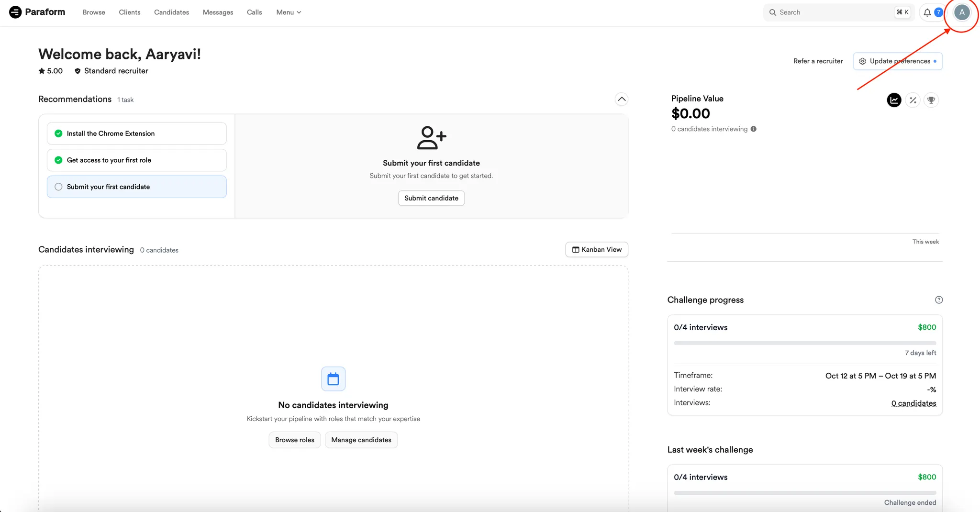Click the Pipeline Value $0.00 amount
Screen dimensions: 980x512
coord(690,114)
